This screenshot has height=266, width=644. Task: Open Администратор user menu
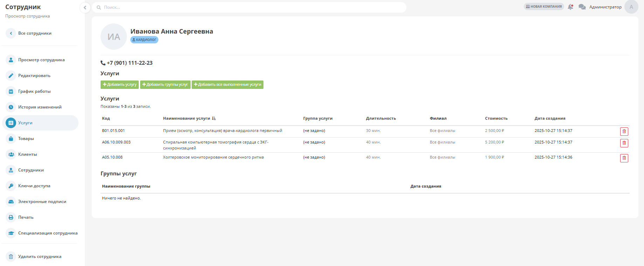tap(605, 7)
